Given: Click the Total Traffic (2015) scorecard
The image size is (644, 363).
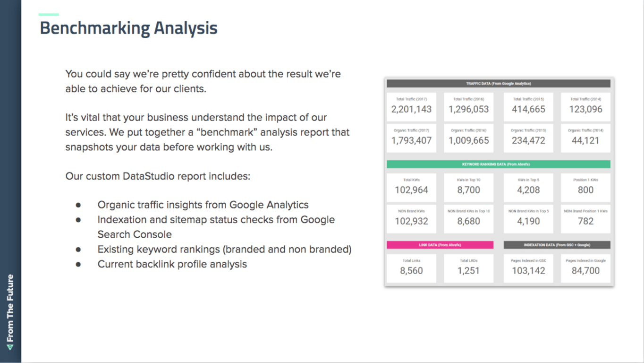Looking at the screenshot, I should coord(528,106).
